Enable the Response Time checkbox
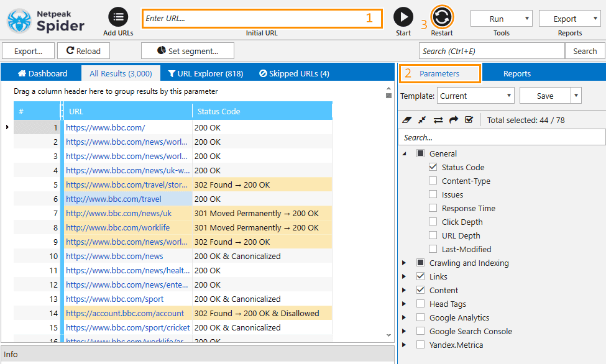The width and height of the screenshot is (606, 364). (x=433, y=208)
